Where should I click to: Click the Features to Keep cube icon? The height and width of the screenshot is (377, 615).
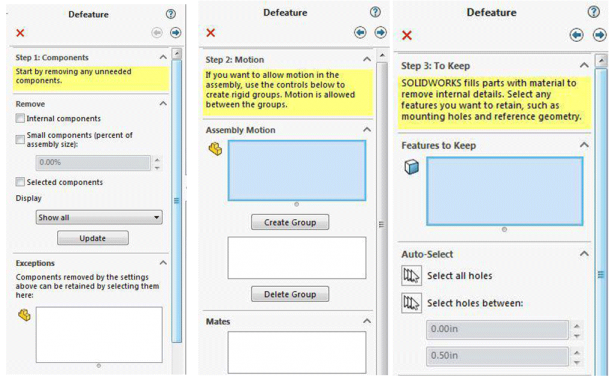(411, 166)
